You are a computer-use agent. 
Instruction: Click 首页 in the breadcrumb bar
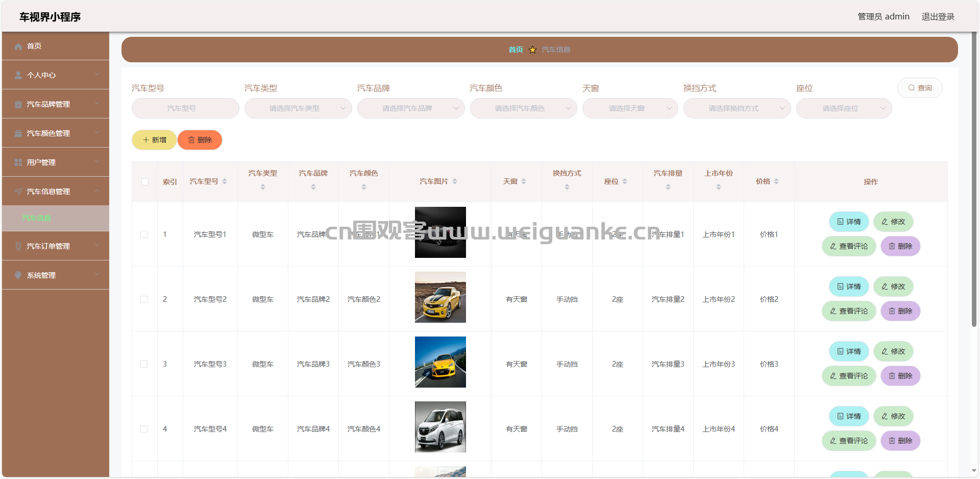tap(515, 50)
